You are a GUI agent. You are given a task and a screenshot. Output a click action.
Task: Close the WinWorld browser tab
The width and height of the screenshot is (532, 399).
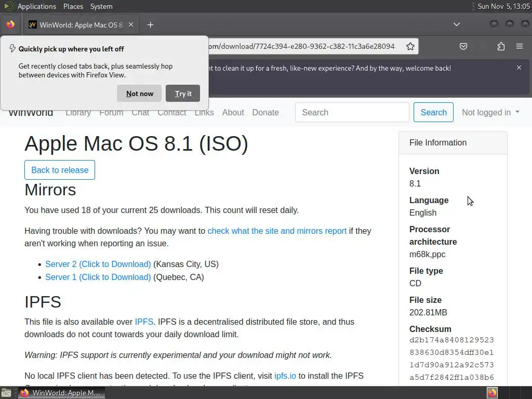pos(131,24)
